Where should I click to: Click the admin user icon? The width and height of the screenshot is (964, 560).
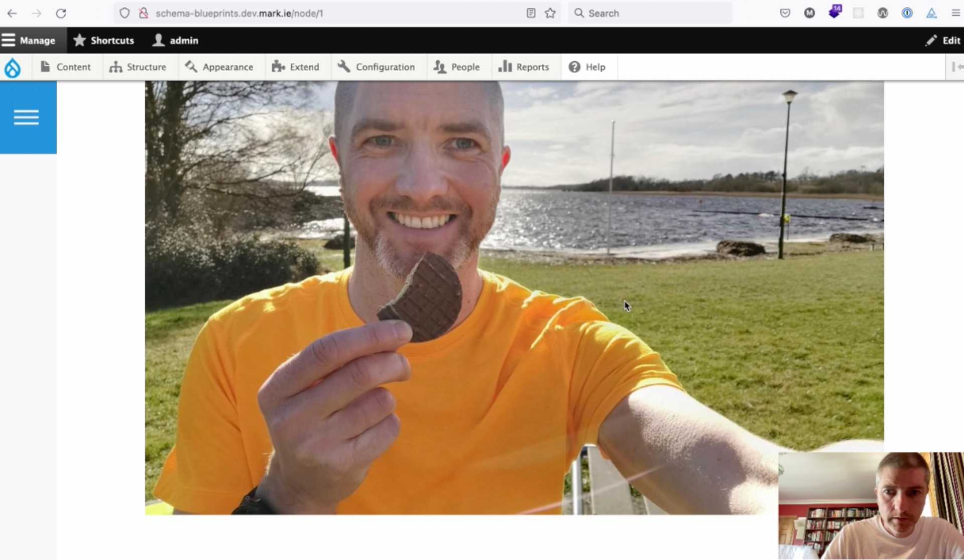pyautogui.click(x=158, y=40)
